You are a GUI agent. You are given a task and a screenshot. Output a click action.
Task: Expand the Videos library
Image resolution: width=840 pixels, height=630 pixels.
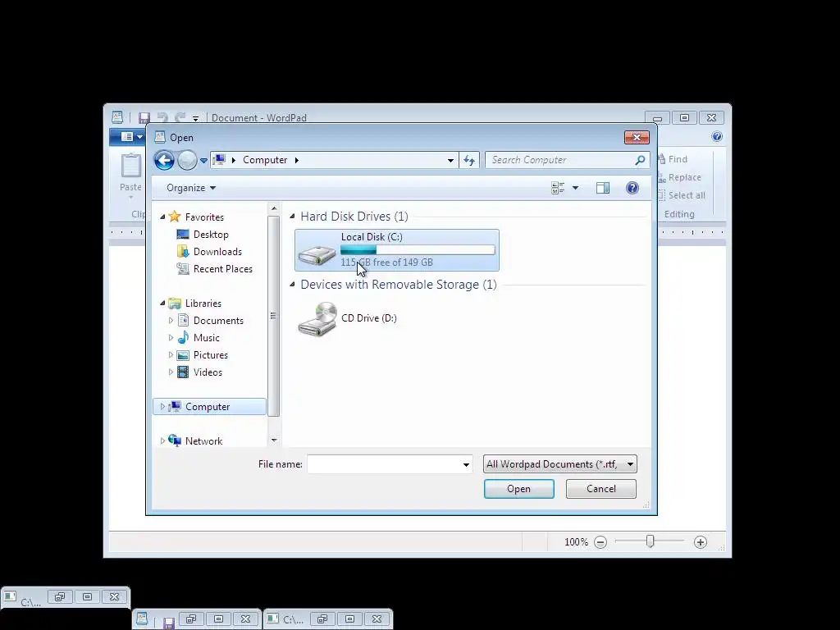pos(171,372)
